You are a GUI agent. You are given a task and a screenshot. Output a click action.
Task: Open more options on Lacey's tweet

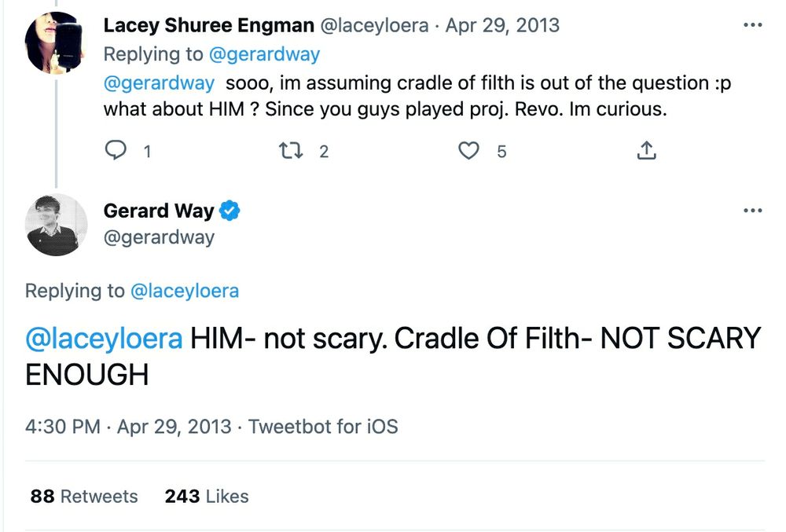click(752, 25)
